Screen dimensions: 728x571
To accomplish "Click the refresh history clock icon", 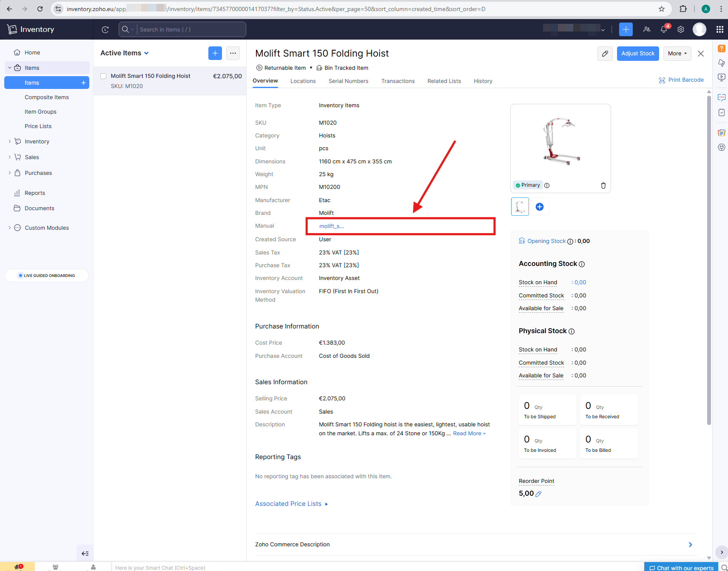I will point(105,29).
